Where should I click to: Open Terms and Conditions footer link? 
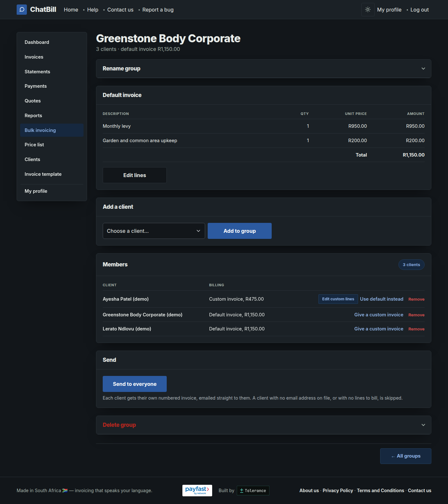click(380, 491)
